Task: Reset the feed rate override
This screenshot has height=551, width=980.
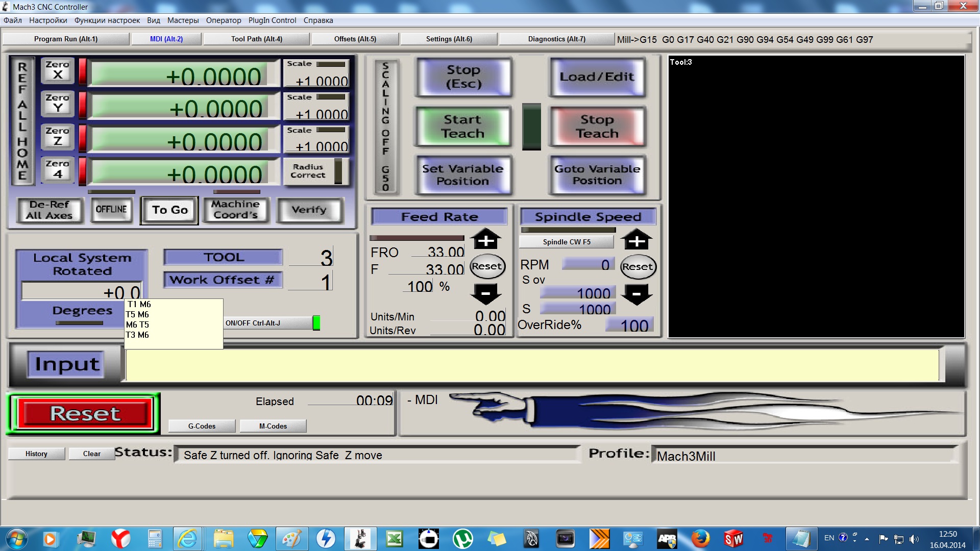Action: click(x=487, y=266)
